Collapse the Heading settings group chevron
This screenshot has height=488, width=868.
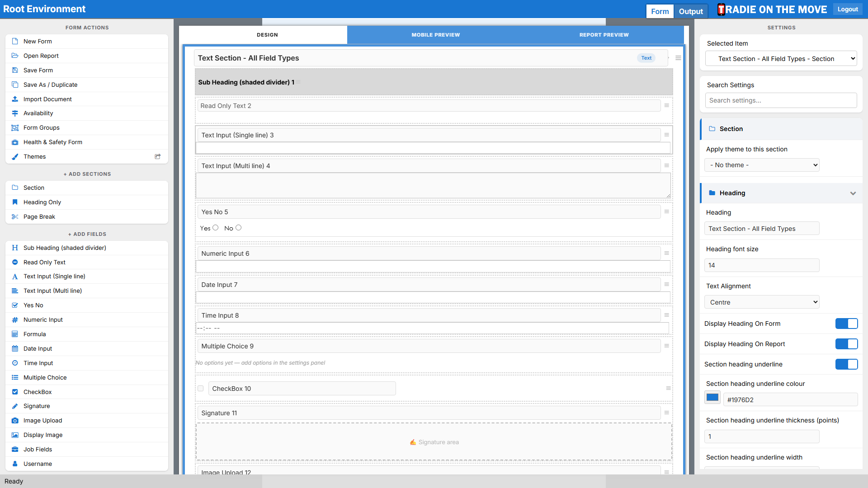[853, 193]
